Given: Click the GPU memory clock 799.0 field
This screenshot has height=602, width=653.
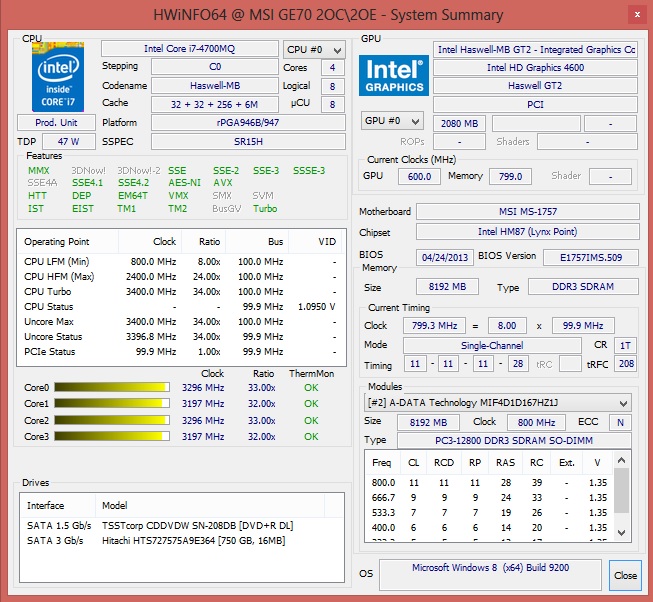Looking at the screenshot, I should pos(510,177).
